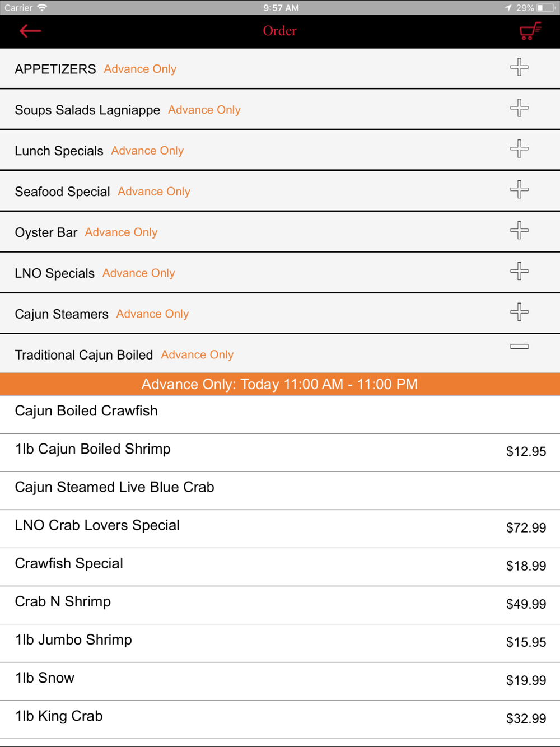Expand Oyster Bar plus icon
This screenshot has width=560, height=747.
519,231
